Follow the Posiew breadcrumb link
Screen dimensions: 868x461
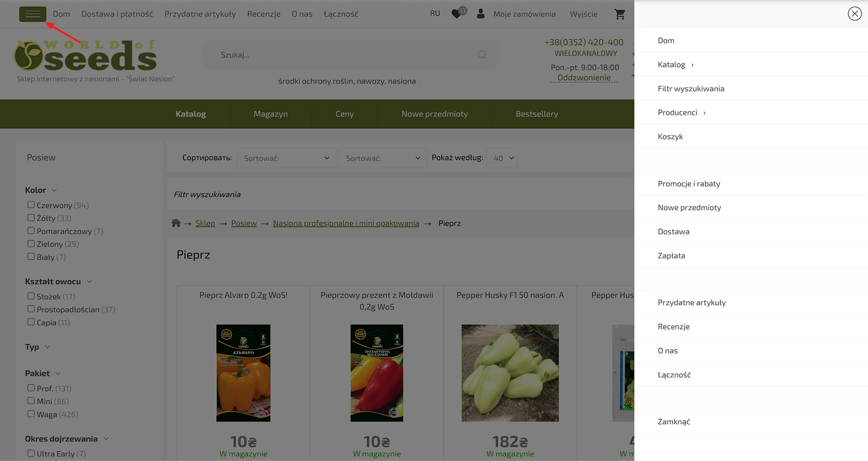pos(243,223)
